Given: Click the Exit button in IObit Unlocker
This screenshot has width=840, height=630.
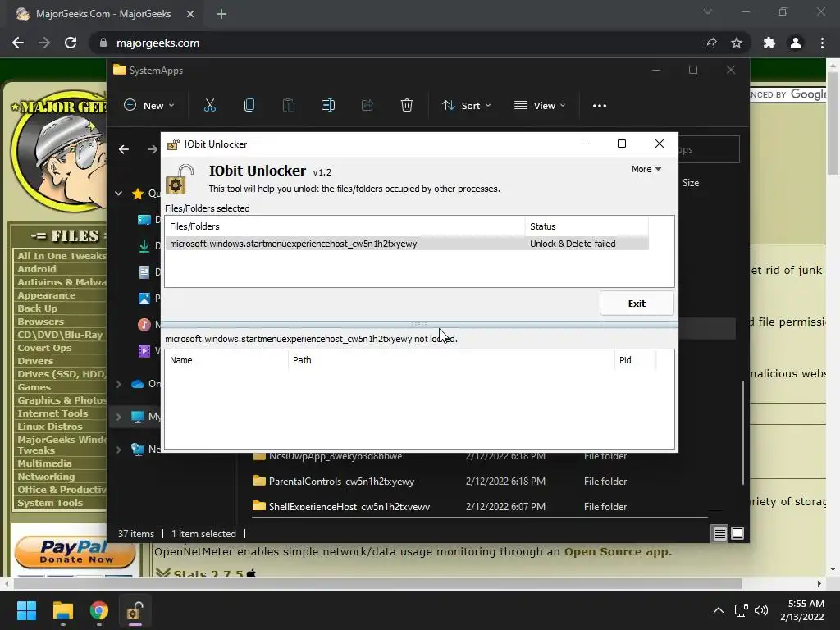Looking at the screenshot, I should coord(637,304).
